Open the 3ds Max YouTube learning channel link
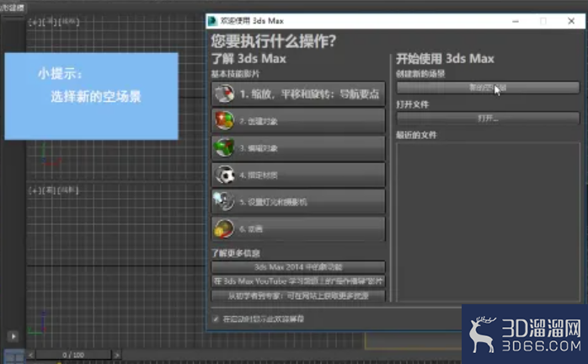Image resolution: width=588 pixels, height=364 pixels. pyautogui.click(x=298, y=281)
